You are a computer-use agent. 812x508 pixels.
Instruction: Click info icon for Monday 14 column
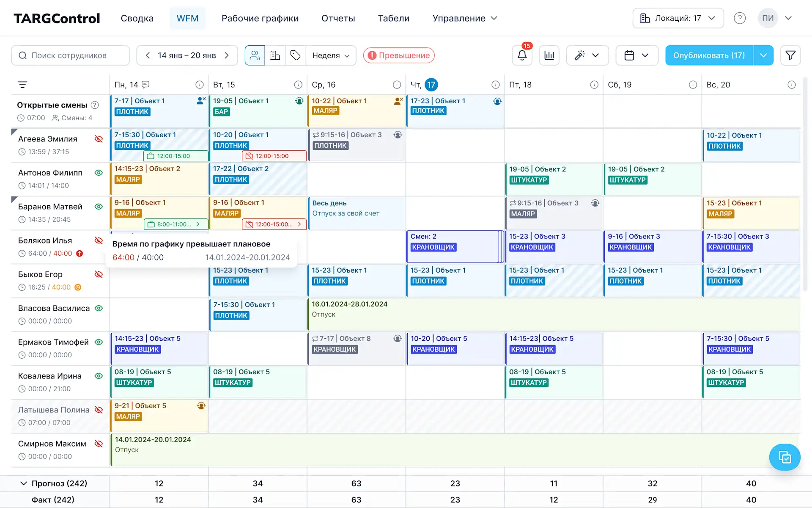pyautogui.click(x=200, y=85)
